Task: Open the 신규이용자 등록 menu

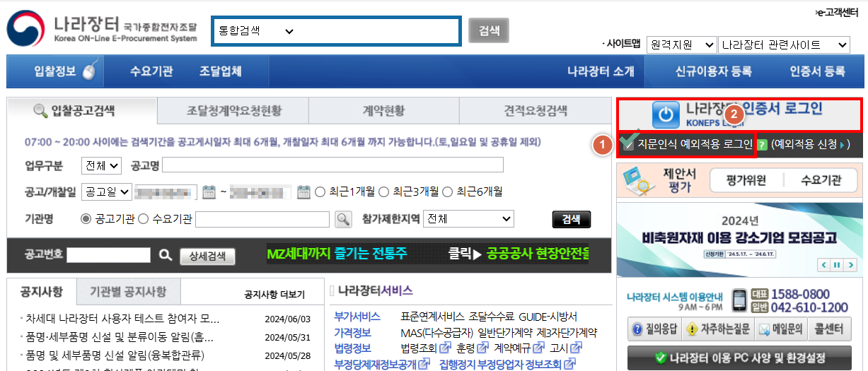Action: (x=713, y=71)
